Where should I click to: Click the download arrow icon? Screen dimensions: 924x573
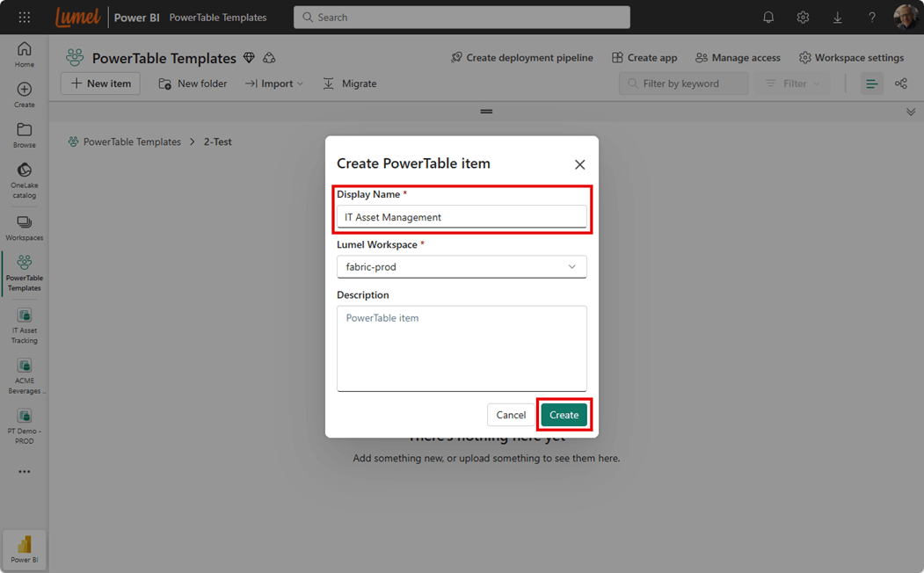coord(837,18)
